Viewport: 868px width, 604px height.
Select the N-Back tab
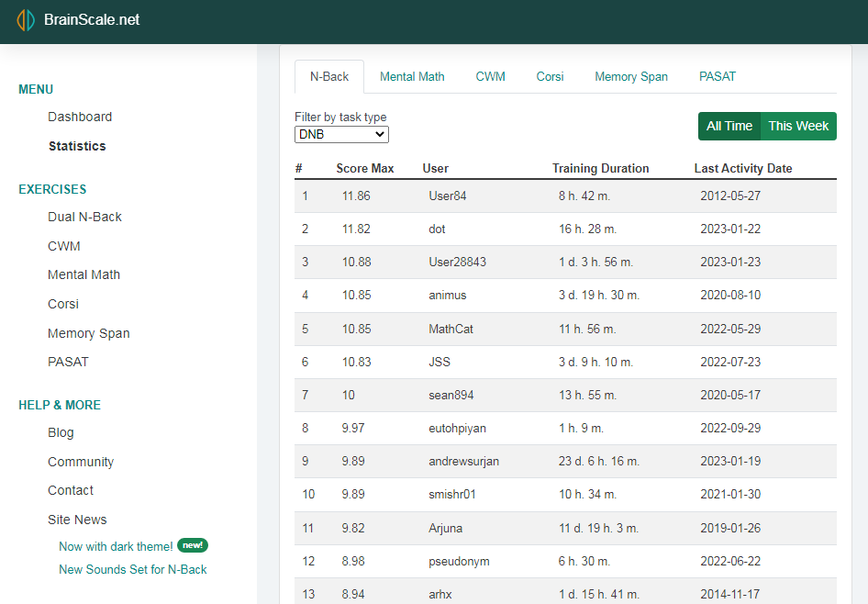click(329, 77)
